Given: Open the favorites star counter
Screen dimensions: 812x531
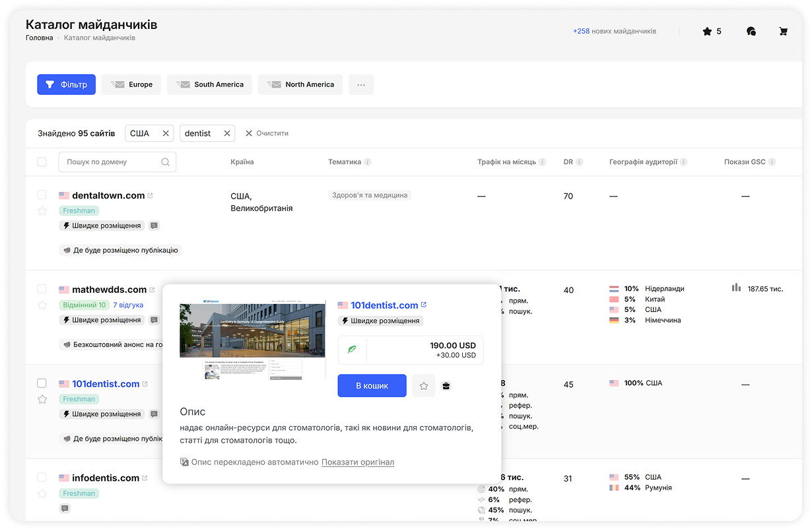Looking at the screenshot, I should 712,31.
